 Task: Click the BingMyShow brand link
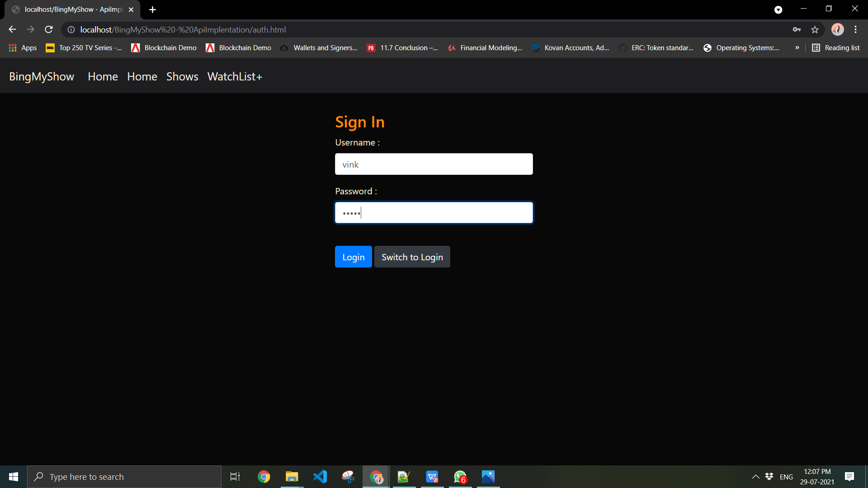coord(42,77)
